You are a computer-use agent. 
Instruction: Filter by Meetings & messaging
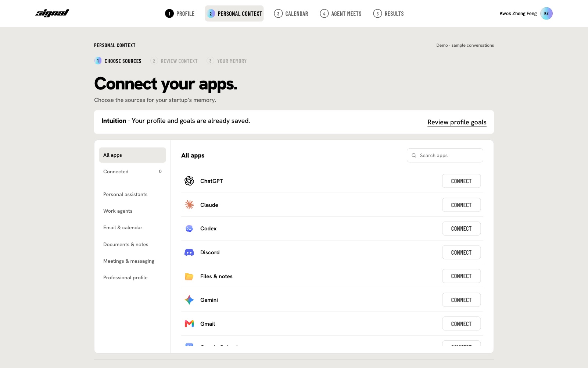point(132,261)
